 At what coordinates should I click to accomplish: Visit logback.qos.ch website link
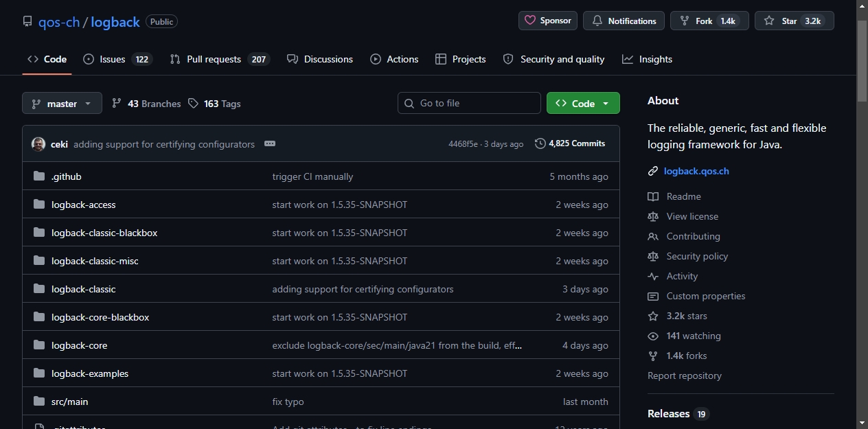696,171
